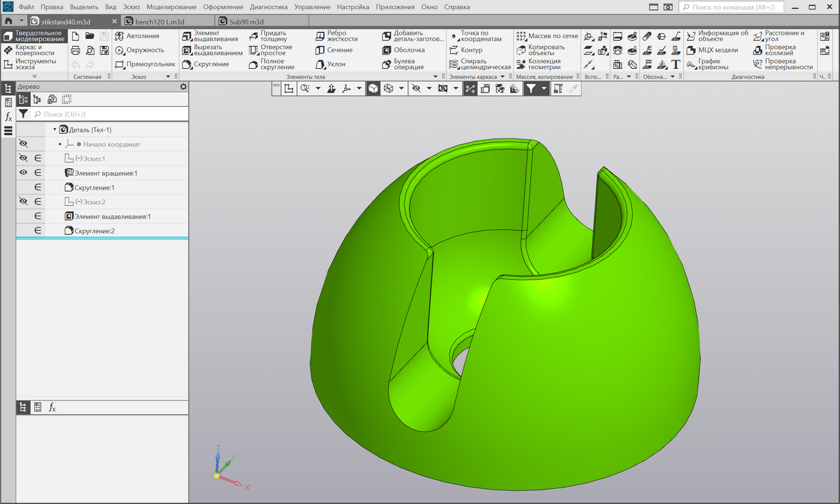
Task: Toggle visibility of Начало координат
Action: tap(23, 144)
